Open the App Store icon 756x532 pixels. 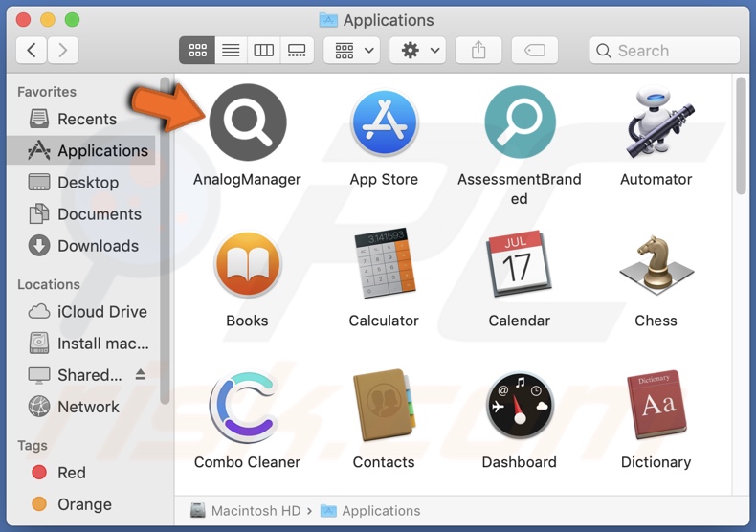tap(384, 122)
